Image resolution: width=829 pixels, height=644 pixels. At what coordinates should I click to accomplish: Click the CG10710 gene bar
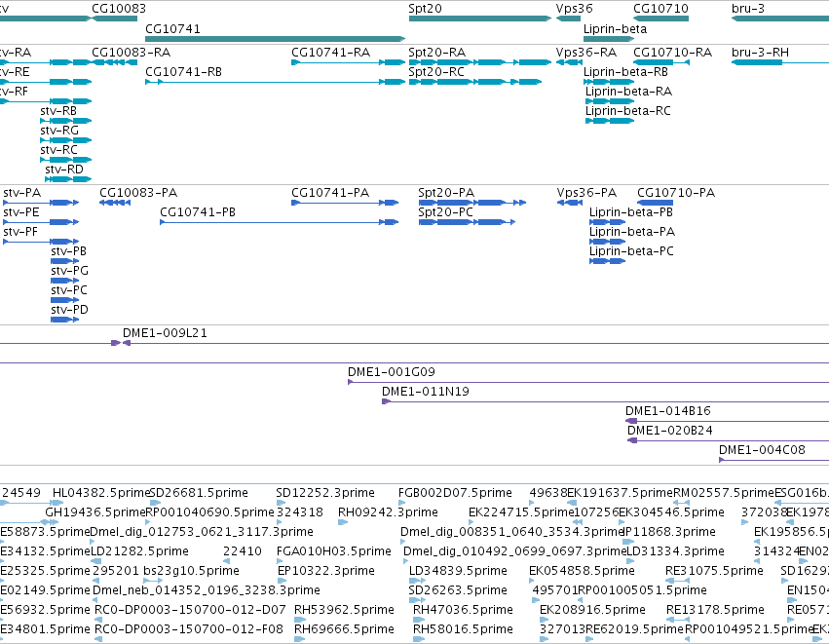pyautogui.click(x=660, y=19)
